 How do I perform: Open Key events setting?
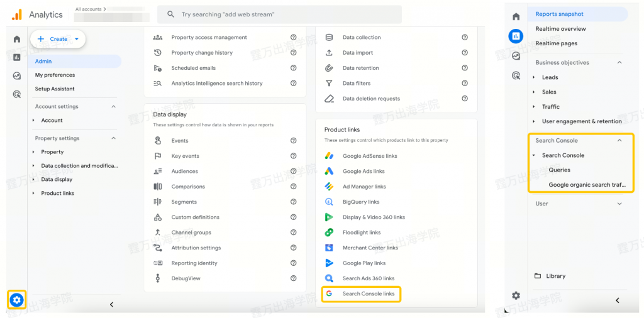pyautogui.click(x=186, y=156)
